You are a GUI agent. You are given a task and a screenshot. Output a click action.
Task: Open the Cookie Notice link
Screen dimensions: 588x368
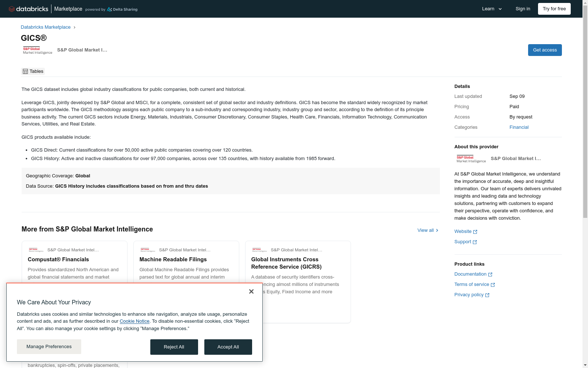pos(135,321)
